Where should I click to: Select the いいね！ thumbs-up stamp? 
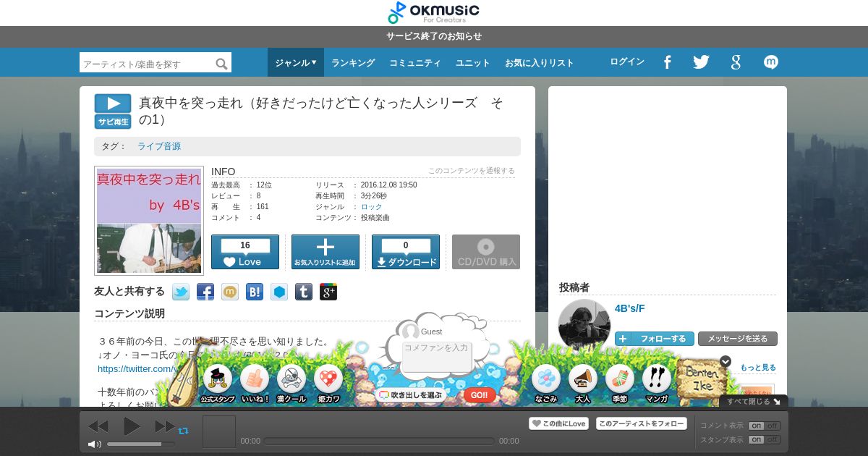tap(255, 384)
